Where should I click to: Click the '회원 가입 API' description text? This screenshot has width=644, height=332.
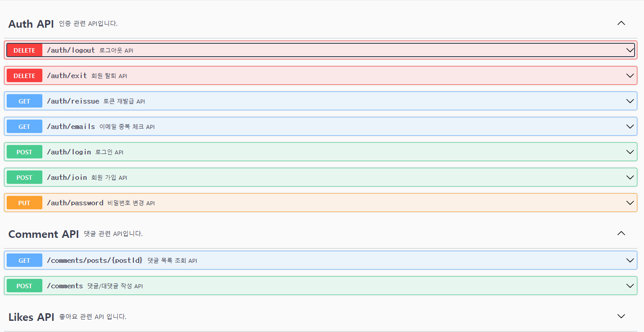pyautogui.click(x=109, y=178)
